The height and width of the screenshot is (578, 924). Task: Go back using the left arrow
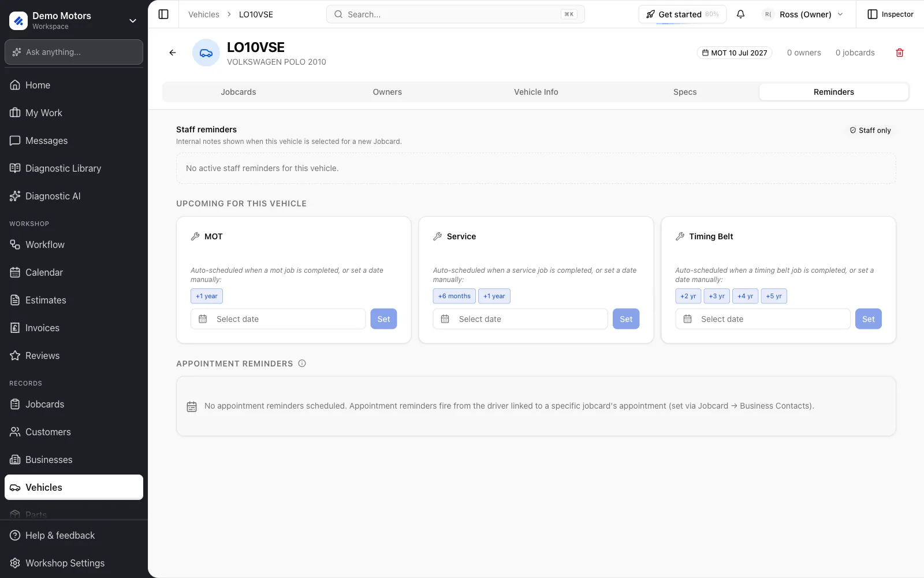(173, 53)
